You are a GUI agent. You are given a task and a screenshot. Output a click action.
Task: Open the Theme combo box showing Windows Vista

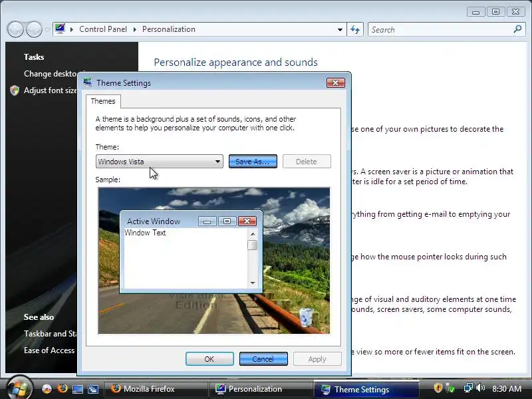coord(159,162)
